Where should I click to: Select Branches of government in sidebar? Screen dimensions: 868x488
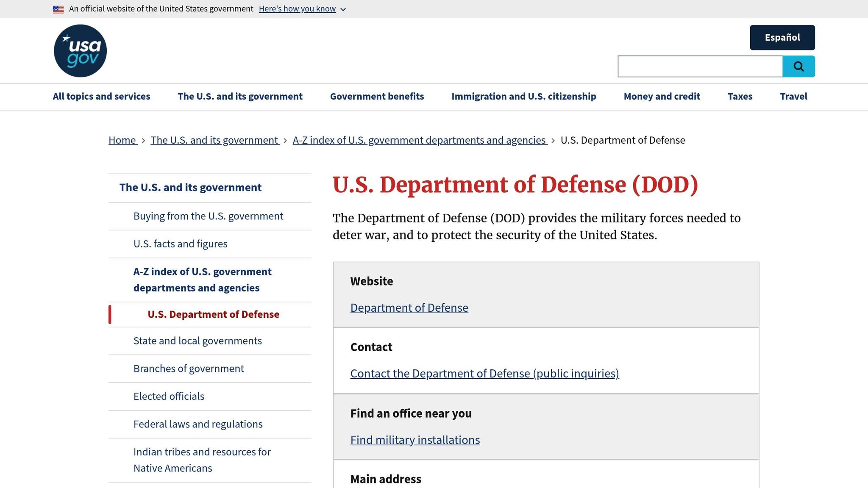coord(189,369)
